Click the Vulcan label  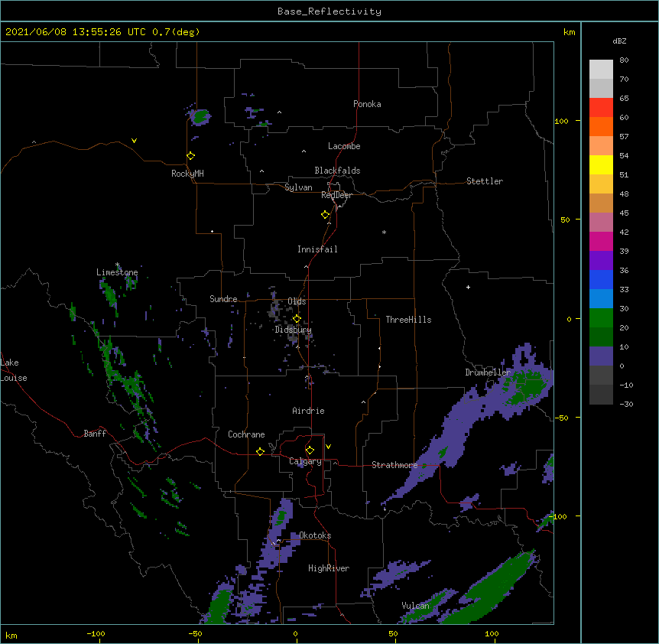coord(415,606)
